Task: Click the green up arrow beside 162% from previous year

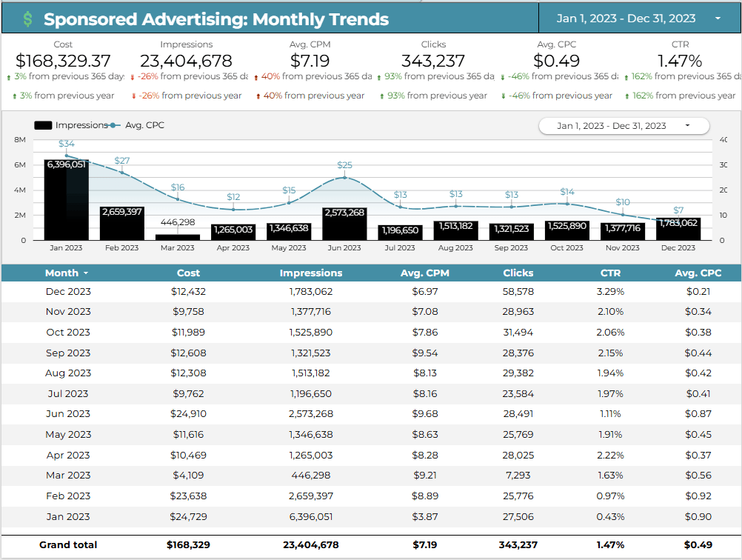Action: point(627,96)
